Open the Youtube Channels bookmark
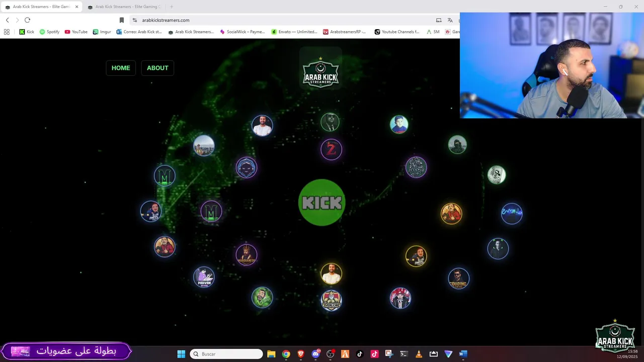This screenshot has height=362, width=644. tap(397, 32)
